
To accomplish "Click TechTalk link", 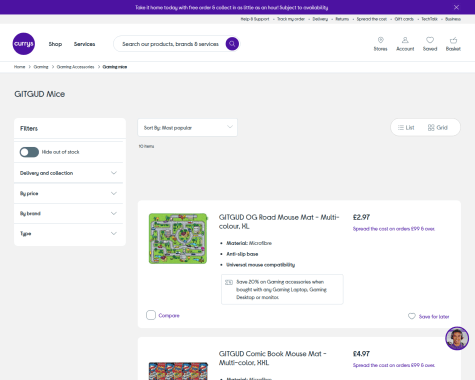I will (x=429, y=19).
